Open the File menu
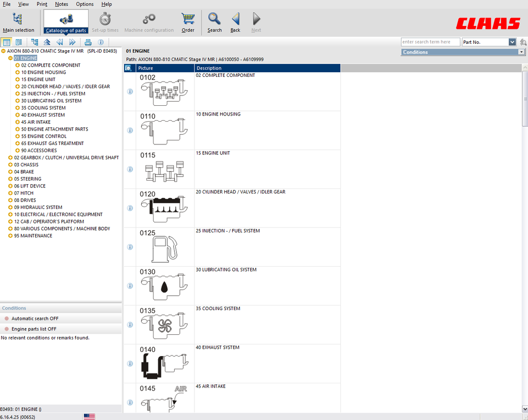This screenshot has height=420, width=528. (x=6, y=4)
